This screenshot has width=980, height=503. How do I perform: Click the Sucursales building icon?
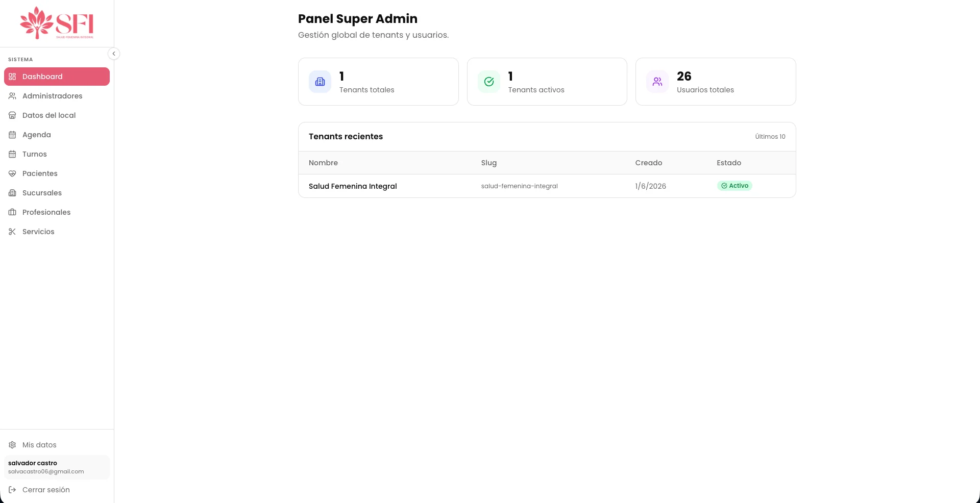(x=12, y=193)
